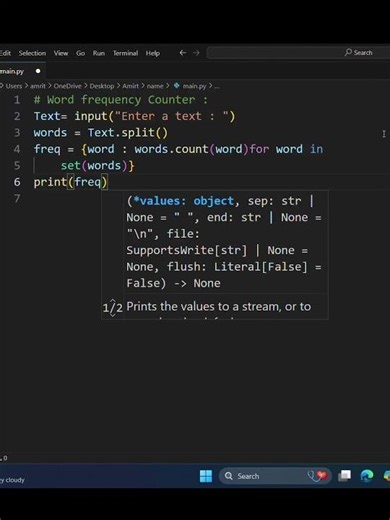Image resolution: width=390 pixels, height=520 pixels.
Task: Click the Amirt breadcrumb segment
Action: click(130, 86)
